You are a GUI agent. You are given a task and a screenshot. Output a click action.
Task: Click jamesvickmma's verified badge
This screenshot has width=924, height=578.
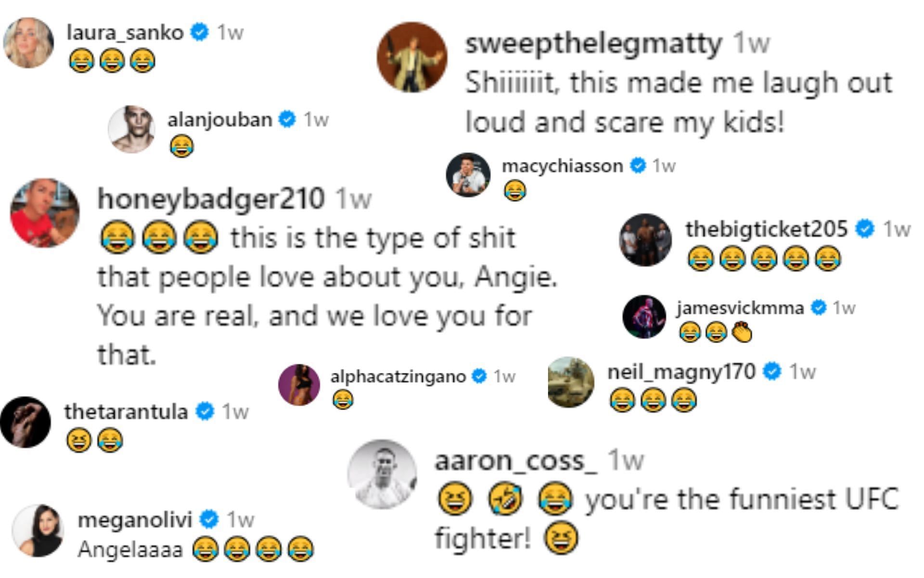(818, 307)
